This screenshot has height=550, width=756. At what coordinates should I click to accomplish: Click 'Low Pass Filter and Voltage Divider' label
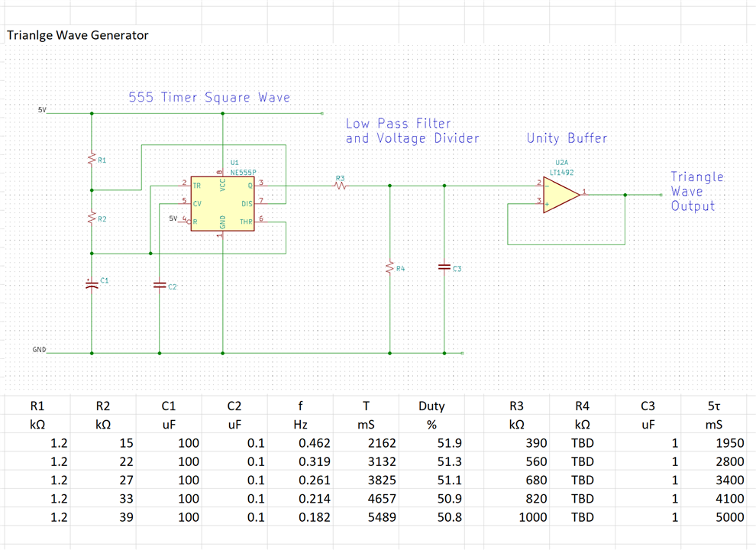click(412, 131)
